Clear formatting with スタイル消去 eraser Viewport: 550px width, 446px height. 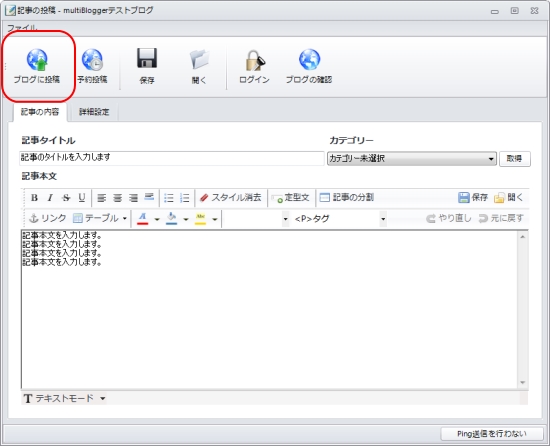(x=230, y=197)
